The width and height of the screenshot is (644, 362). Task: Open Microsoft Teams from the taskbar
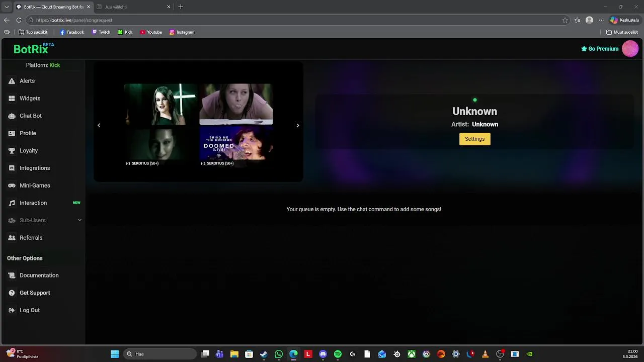219,354
